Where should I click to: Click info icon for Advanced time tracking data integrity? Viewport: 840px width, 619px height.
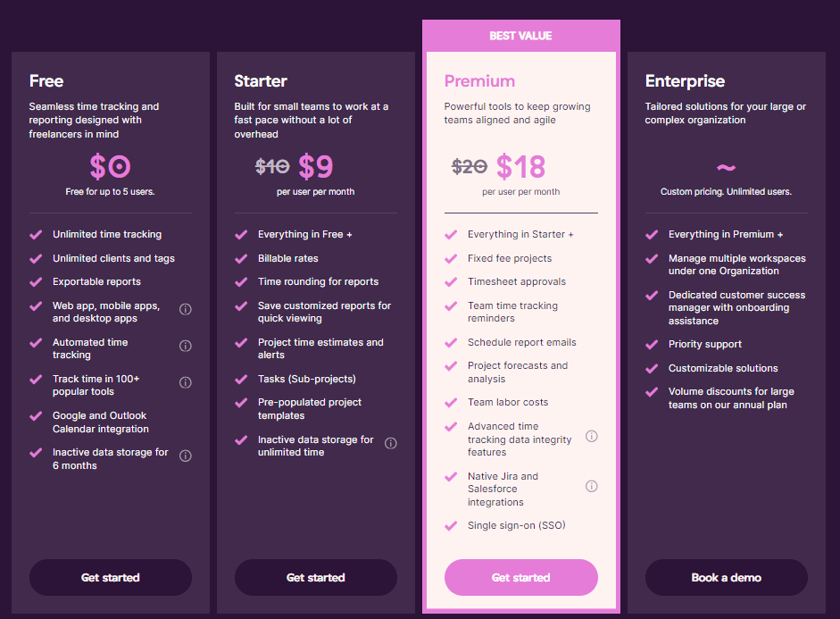591,436
